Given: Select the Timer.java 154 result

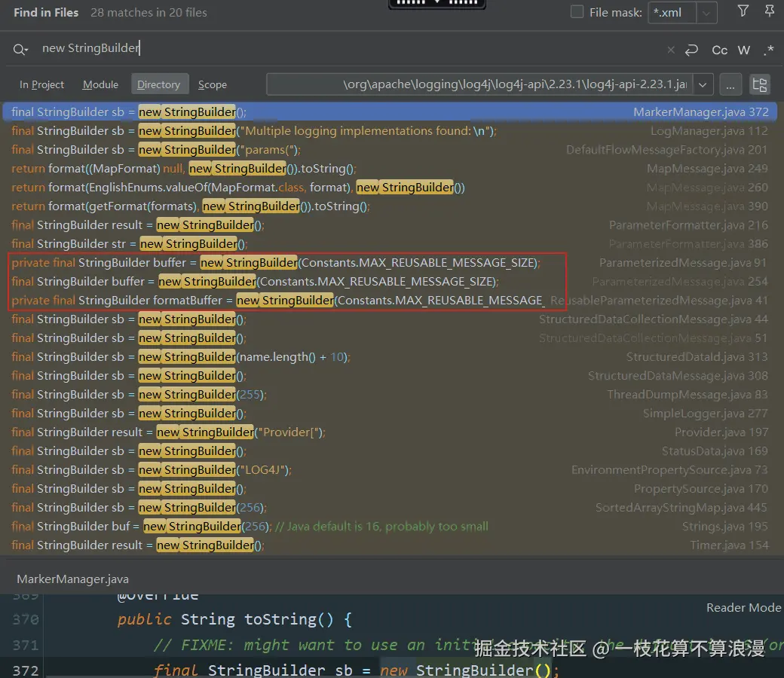Looking at the screenshot, I should tap(390, 545).
